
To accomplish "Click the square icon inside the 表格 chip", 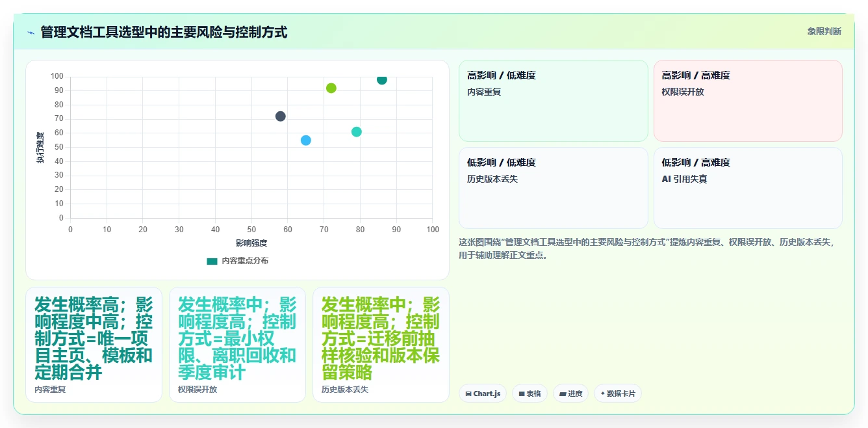I will (x=522, y=394).
